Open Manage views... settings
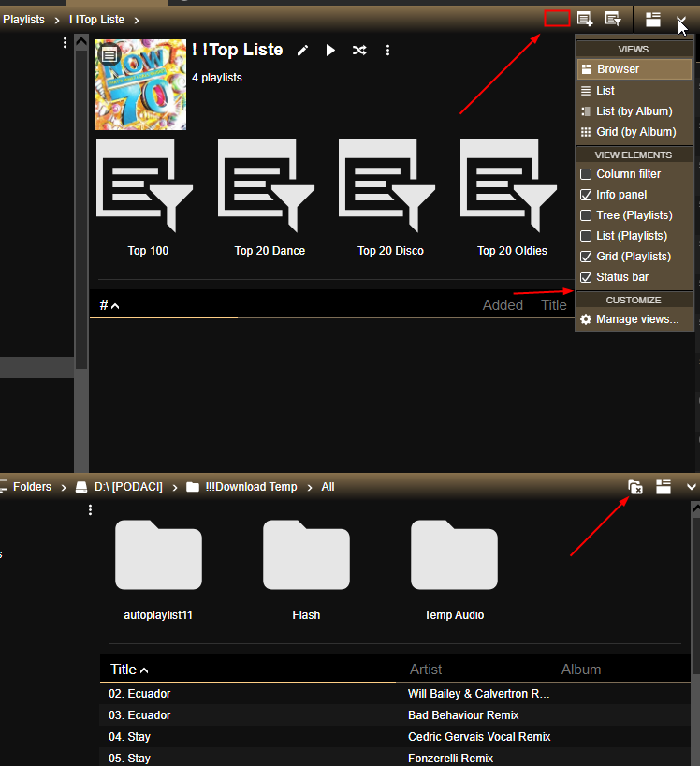 point(636,319)
